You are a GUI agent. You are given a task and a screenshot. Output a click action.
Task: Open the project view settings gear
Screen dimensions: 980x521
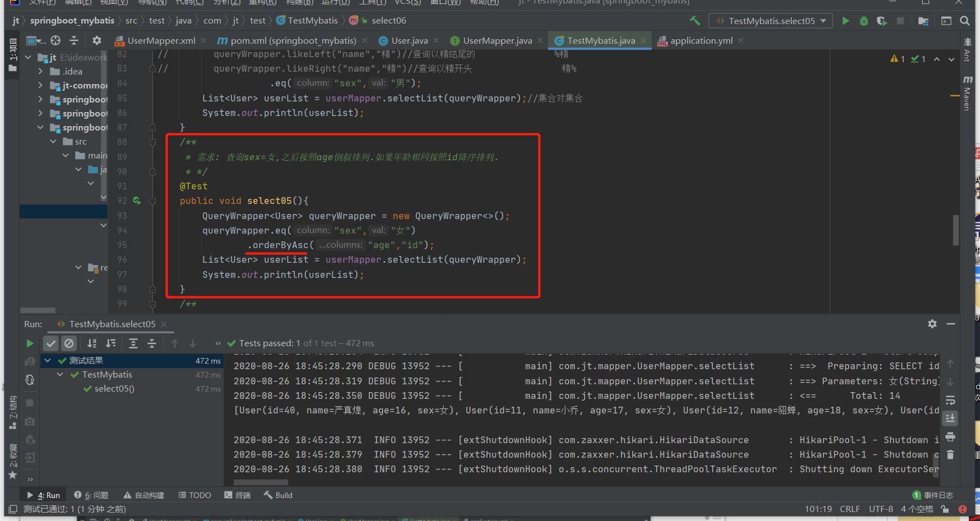tap(97, 40)
